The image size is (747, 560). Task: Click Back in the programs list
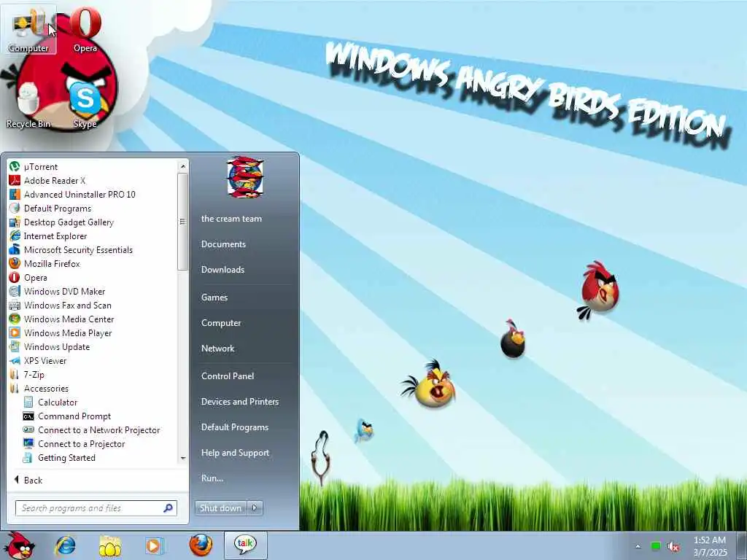click(x=28, y=480)
